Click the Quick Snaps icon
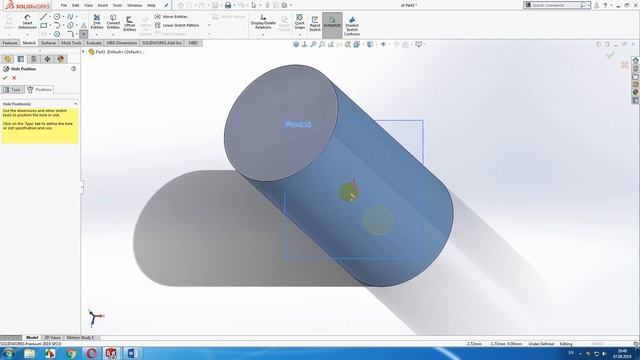Image resolution: width=640 pixels, height=360 pixels. [300, 22]
